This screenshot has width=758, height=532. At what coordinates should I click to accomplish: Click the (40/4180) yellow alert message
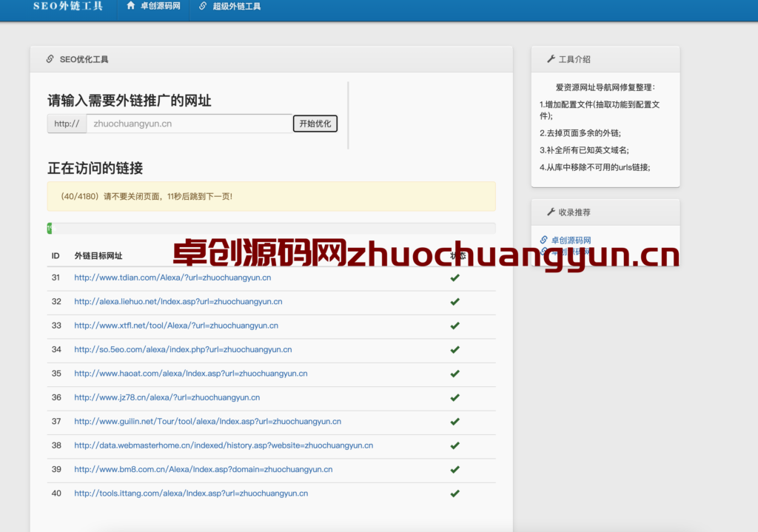(x=271, y=196)
